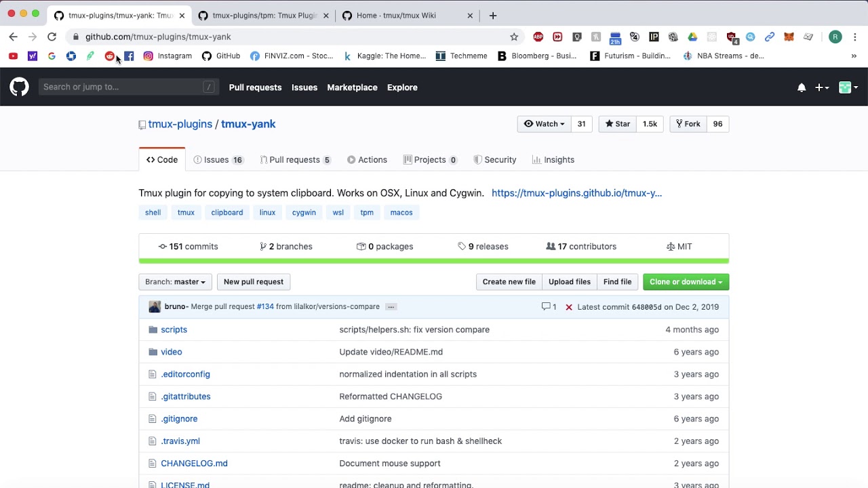View stargazers count 1.5k
Viewport: 868px width, 488px height.
pyautogui.click(x=650, y=124)
